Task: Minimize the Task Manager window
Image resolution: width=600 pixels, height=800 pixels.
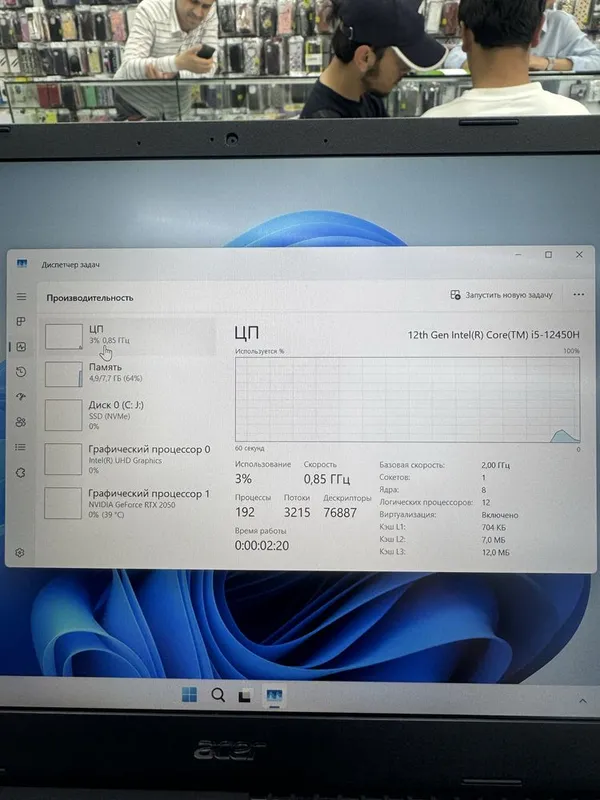Action: coord(518,254)
